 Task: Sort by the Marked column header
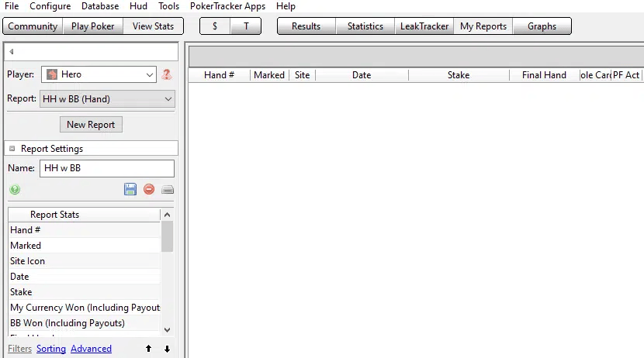pos(269,75)
